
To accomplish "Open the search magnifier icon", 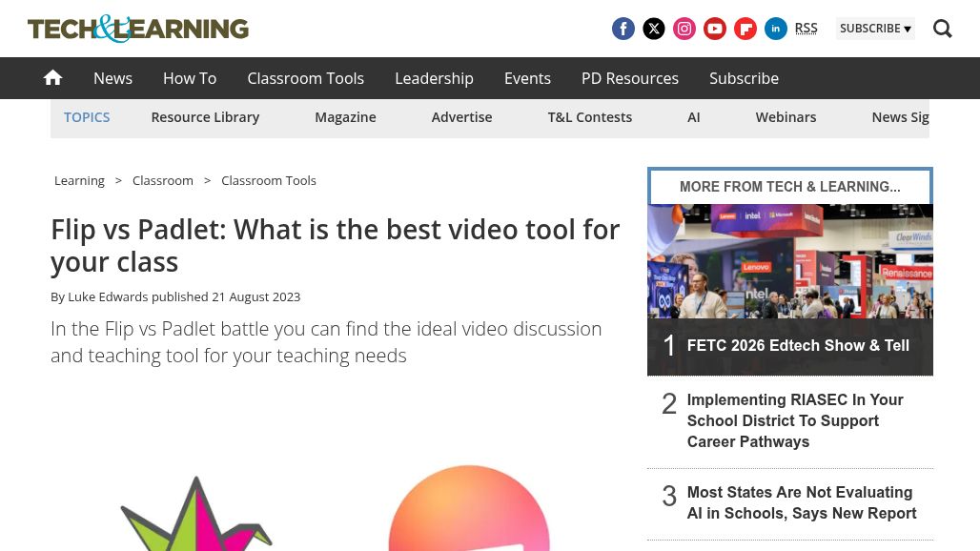I will click(942, 29).
